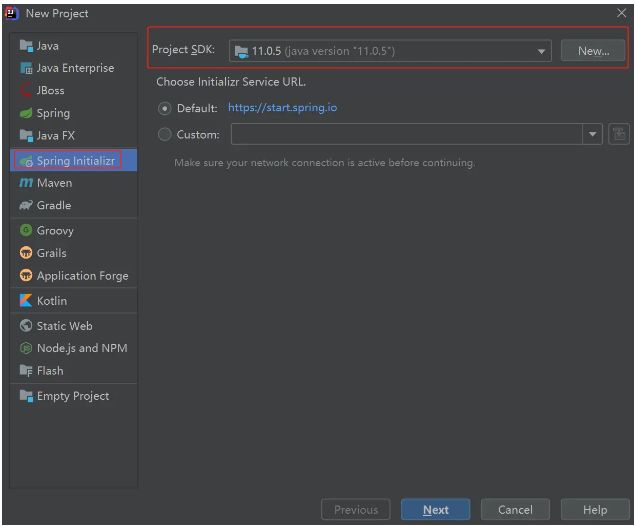This screenshot has width=636, height=527.
Task: Click the Kotlin logo icon
Action: pos(26,301)
